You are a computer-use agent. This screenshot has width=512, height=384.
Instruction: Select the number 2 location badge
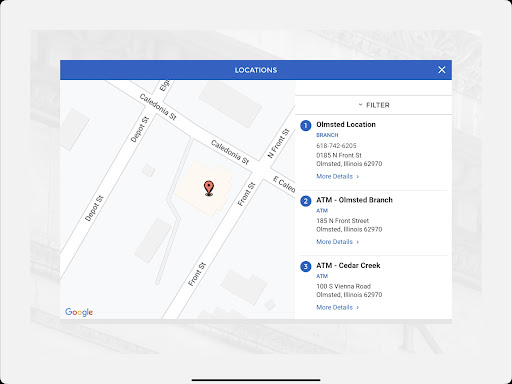(306, 201)
